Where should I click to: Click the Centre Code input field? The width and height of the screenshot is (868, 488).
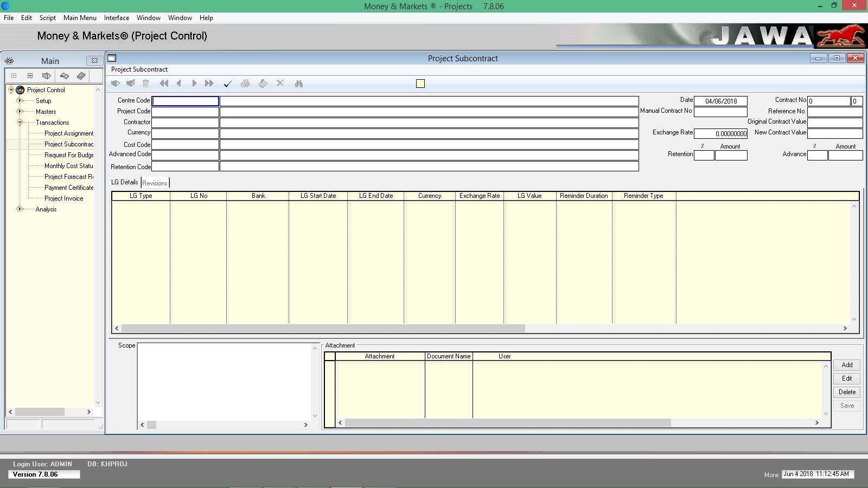point(185,101)
